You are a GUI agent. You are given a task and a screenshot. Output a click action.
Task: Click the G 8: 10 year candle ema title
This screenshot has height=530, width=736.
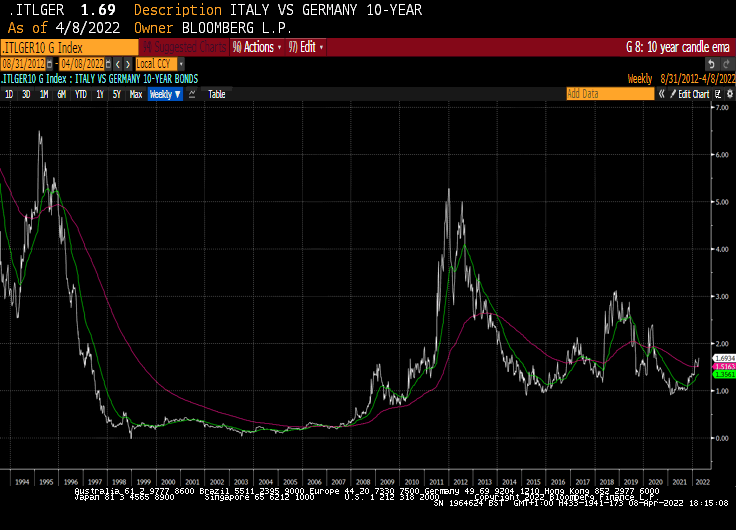[x=678, y=47]
